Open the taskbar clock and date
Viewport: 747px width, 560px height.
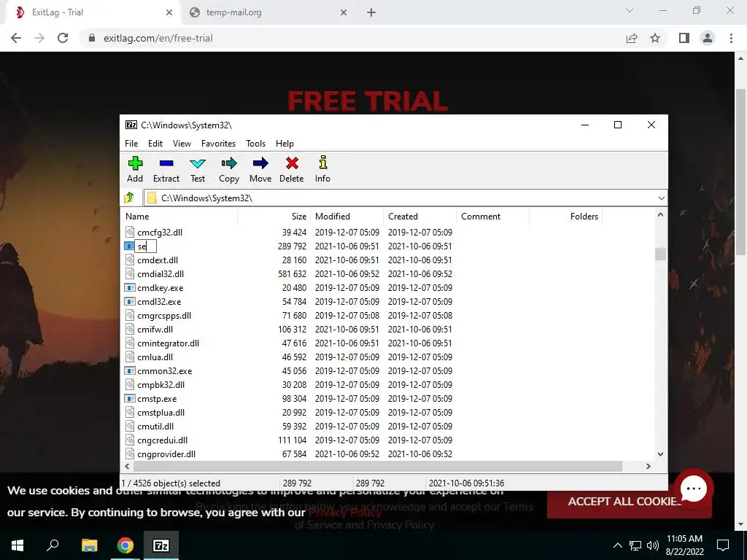tap(684, 545)
